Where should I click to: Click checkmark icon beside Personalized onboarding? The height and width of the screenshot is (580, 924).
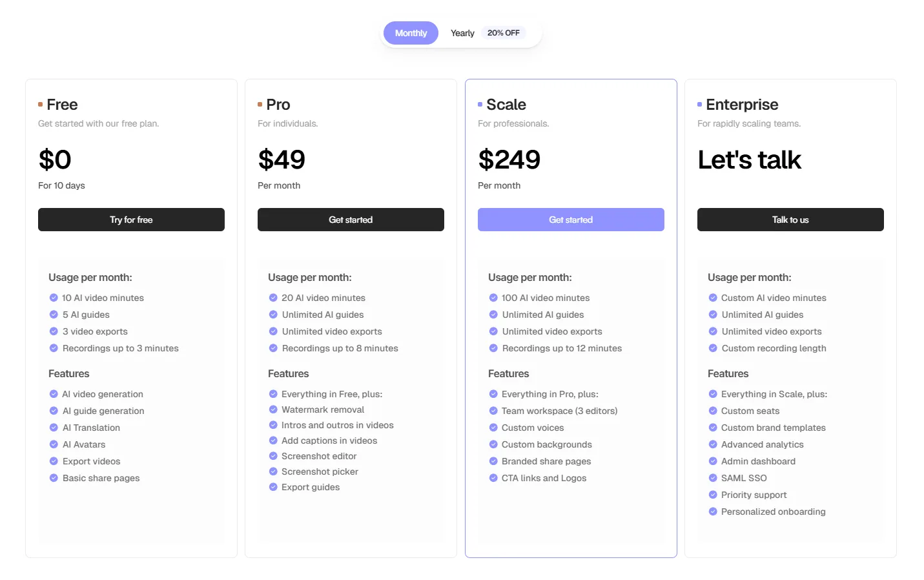click(x=713, y=512)
